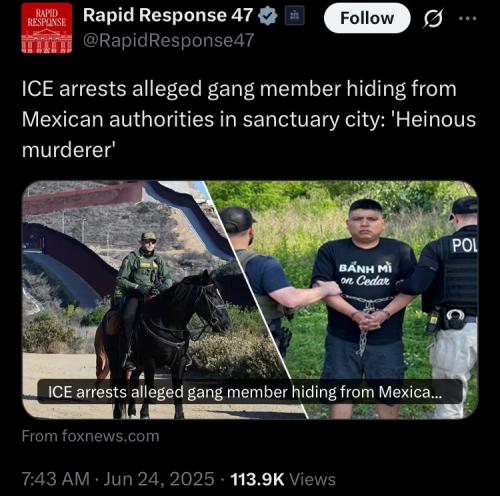This screenshot has height=496, width=500.
Task: Open the 7:43 AM Jun 24, 2025 timestamp
Action: point(118,479)
